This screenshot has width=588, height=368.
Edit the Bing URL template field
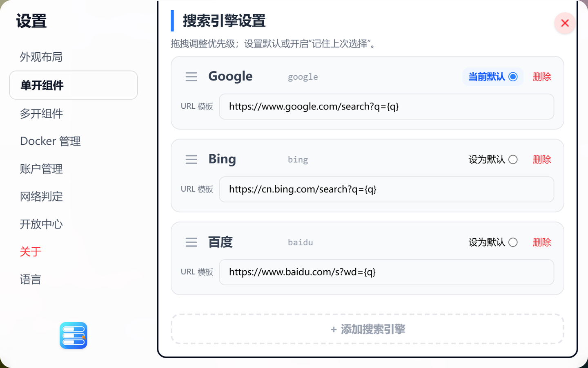pyautogui.click(x=386, y=189)
